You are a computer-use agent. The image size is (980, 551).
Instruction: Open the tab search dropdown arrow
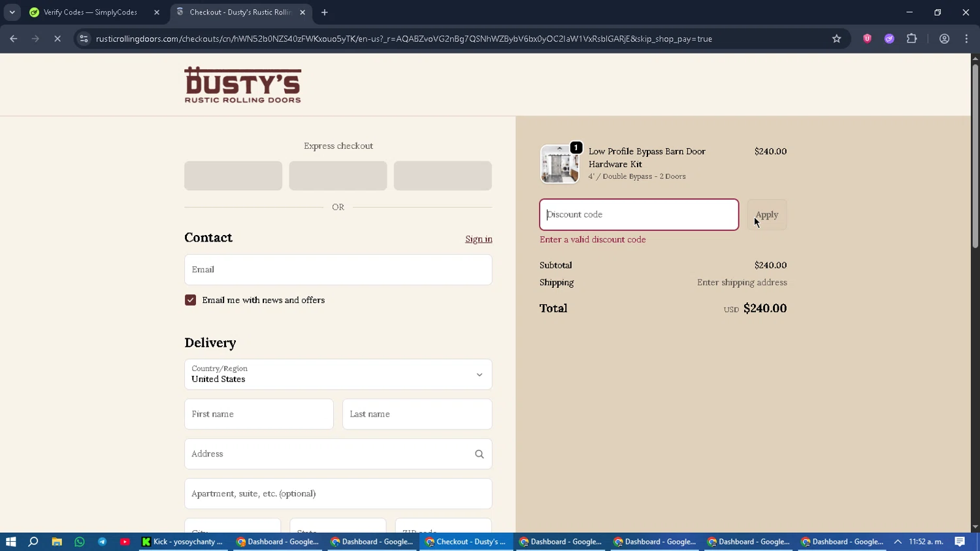pos(12,12)
